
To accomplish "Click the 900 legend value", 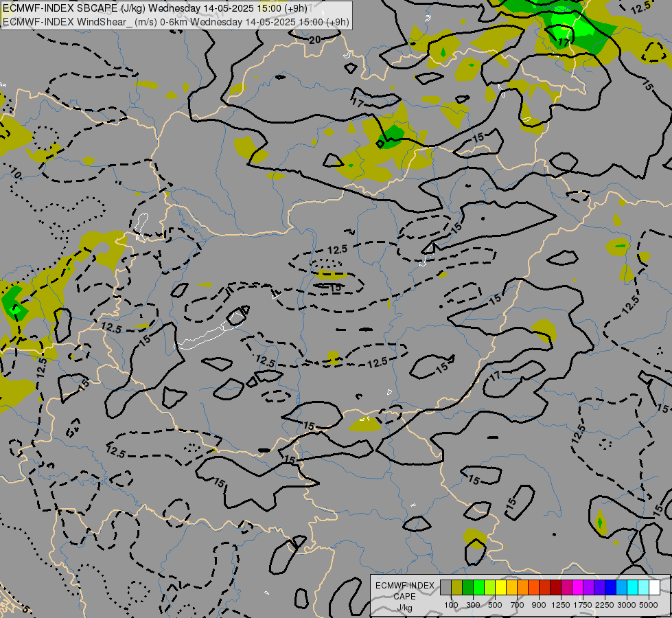I will pyautogui.click(x=539, y=605).
